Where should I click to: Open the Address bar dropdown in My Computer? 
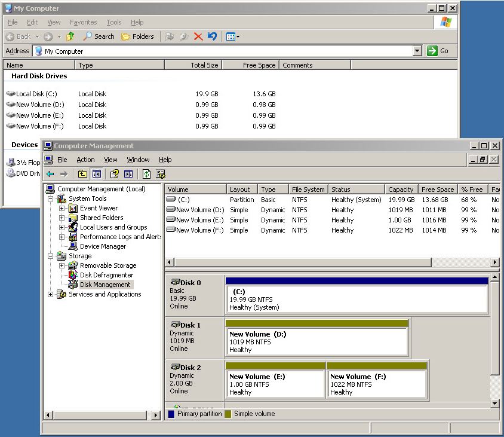pos(417,51)
